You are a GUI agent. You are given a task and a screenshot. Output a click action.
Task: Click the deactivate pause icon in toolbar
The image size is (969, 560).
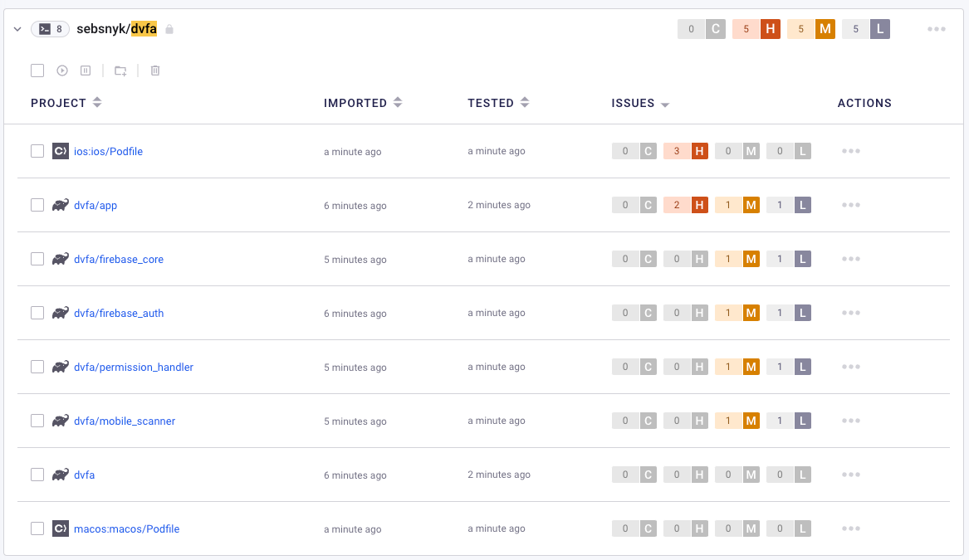86,71
